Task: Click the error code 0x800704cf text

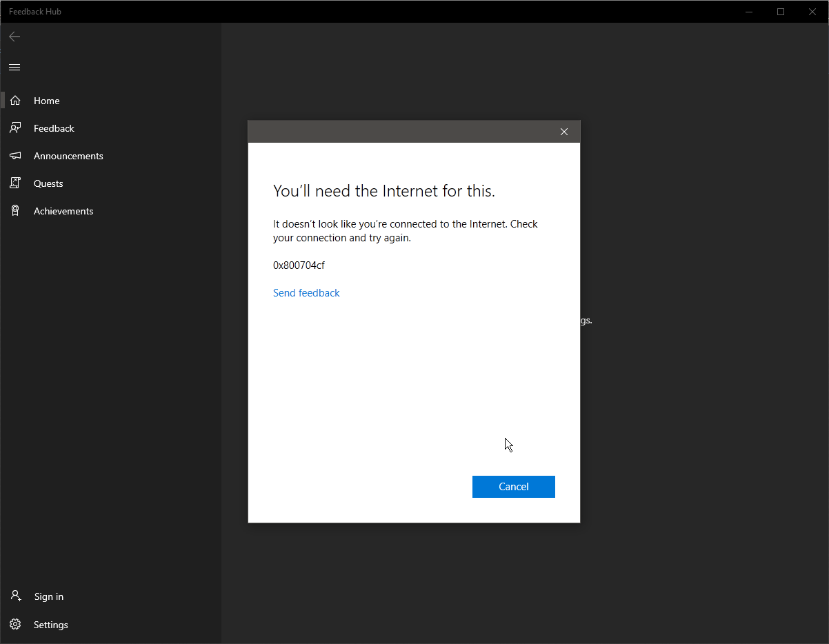Action: (x=299, y=265)
